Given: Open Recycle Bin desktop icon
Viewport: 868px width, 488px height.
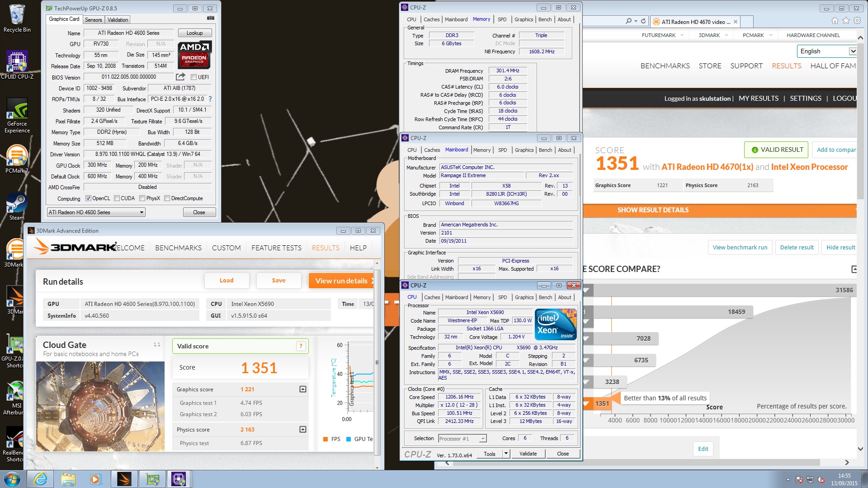Looking at the screenshot, I should 17,18.
